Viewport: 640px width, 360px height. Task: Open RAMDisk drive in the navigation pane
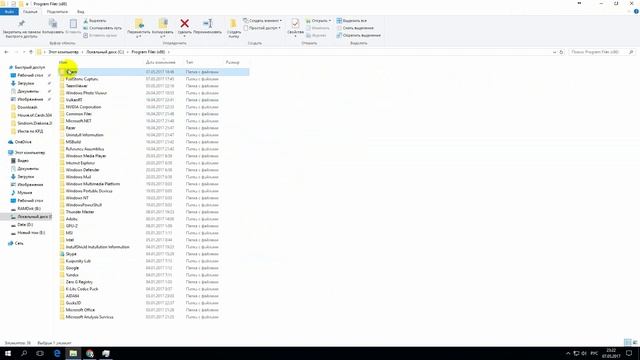pos(29,208)
